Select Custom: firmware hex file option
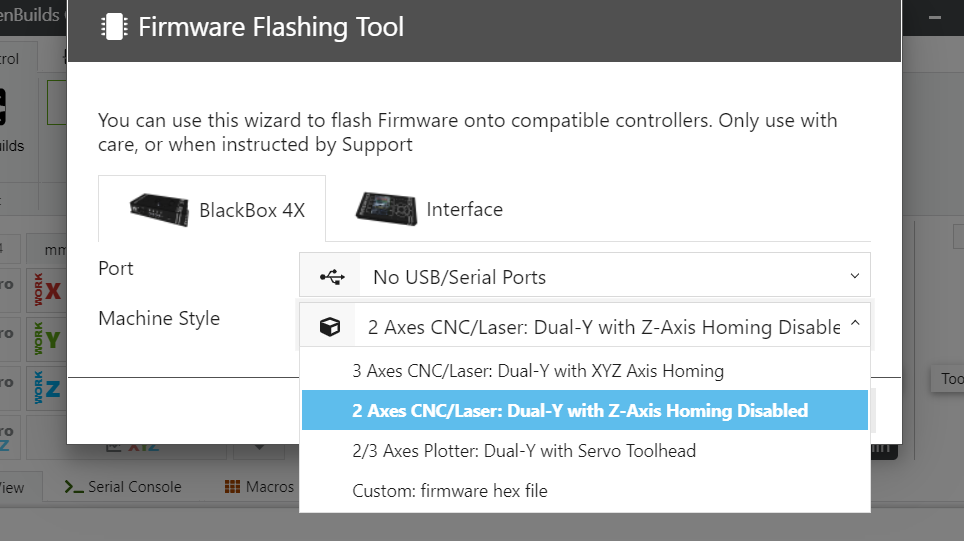This screenshot has width=964, height=541. [450, 491]
